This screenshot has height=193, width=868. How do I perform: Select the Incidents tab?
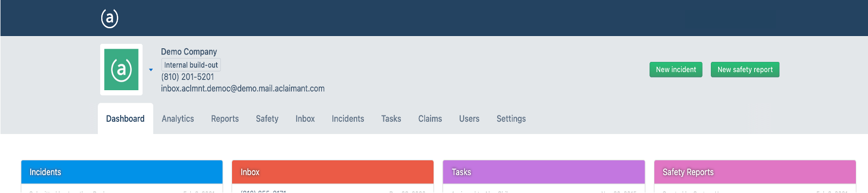[x=348, y=118]
